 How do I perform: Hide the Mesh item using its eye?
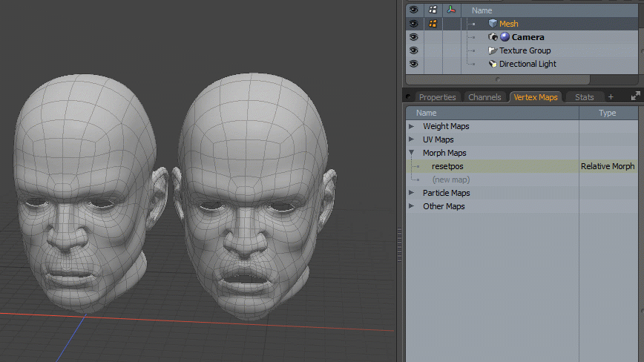pyautogui.click(x=413, y=24)
